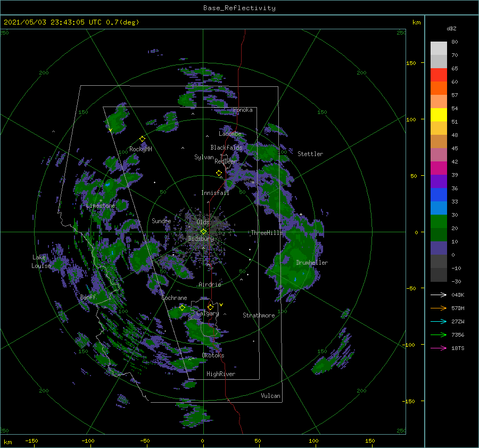Image resolution: width=479 pixels, height=448 pixels.
Task: Click the Banff label
Action: pyautogui.click(x=88, y=297)
